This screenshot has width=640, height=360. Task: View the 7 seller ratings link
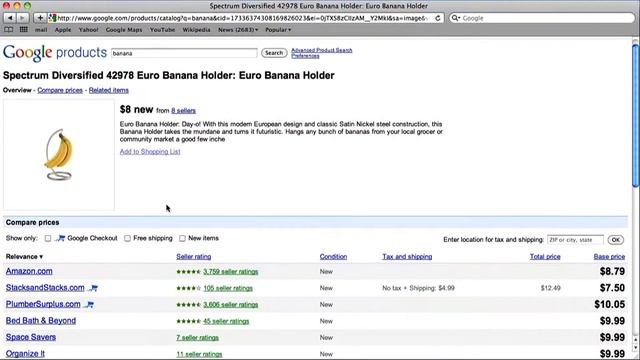coord(198,338)
